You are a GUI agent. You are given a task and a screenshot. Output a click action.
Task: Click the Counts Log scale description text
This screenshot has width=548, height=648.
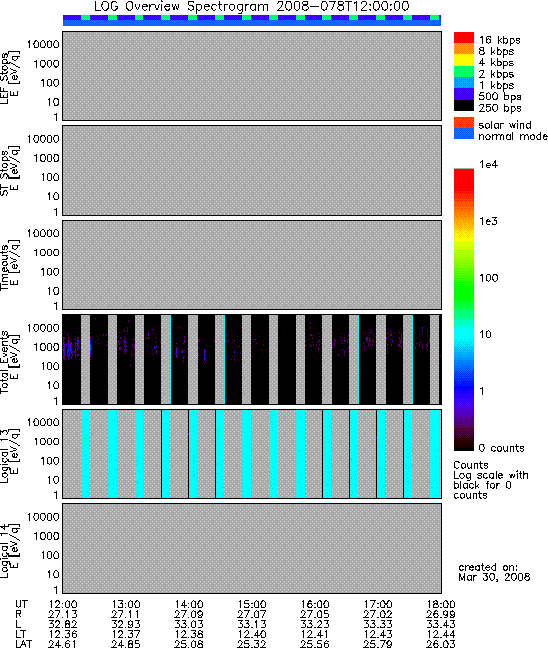tap(491, 480)
